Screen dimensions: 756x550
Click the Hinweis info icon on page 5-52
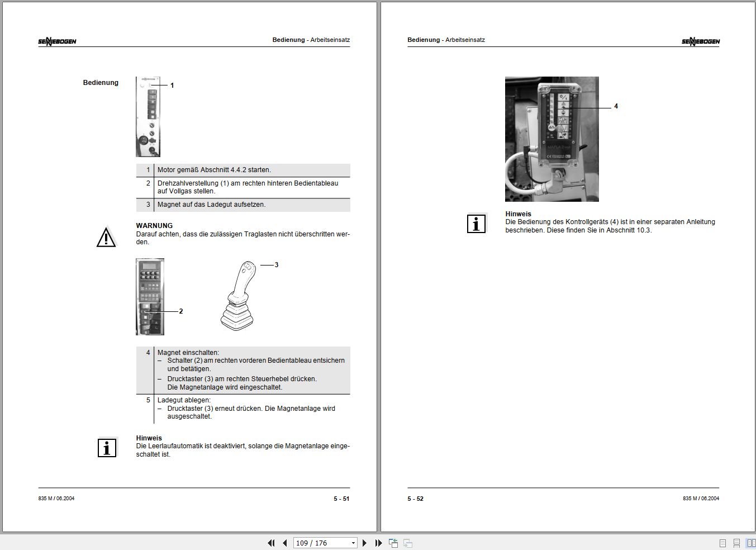pyautogui.click(x=476, y=224)
